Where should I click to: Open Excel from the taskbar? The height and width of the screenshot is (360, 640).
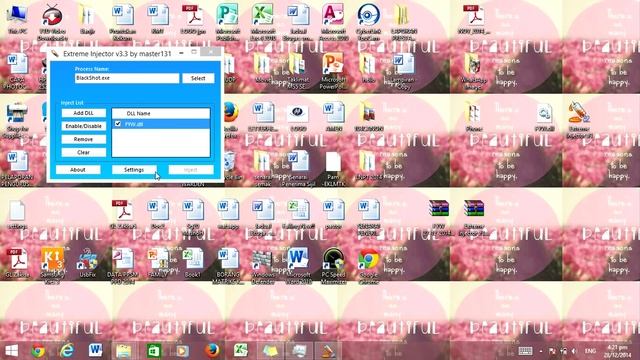tap(241, 351)
